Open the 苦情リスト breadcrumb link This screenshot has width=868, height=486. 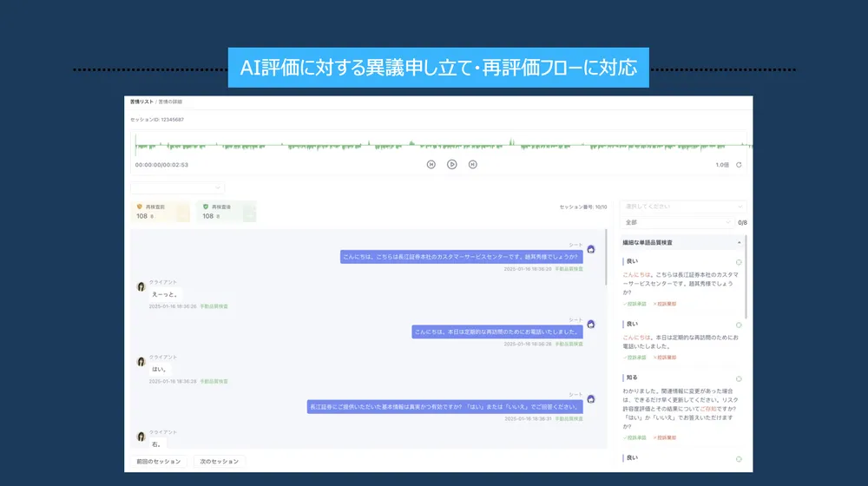click(141, 102)
